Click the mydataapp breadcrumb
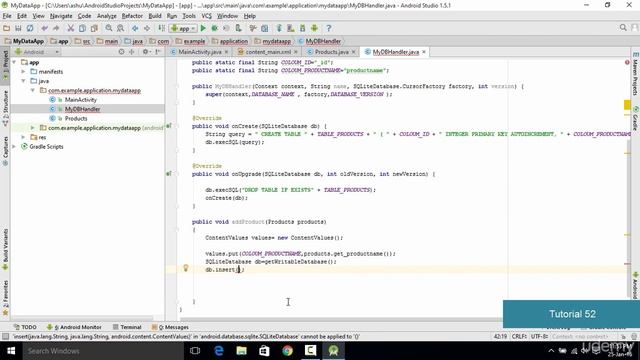Viewport: 640px width, 360px height. click(x=276, y=41)
